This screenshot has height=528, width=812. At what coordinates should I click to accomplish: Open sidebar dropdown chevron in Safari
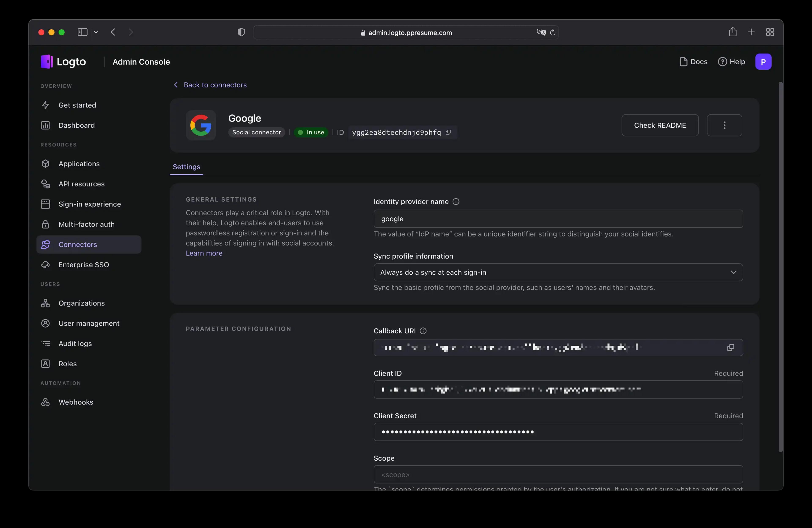click(x=96, y=32)
